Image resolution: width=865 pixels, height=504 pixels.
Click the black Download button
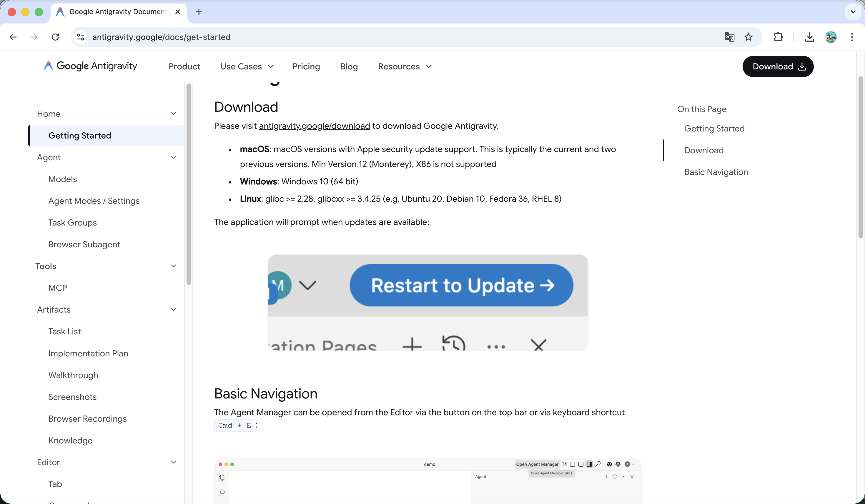click(778, 66)
